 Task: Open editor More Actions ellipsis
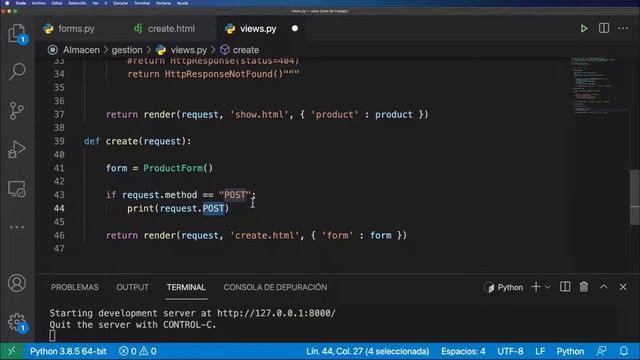623,28
